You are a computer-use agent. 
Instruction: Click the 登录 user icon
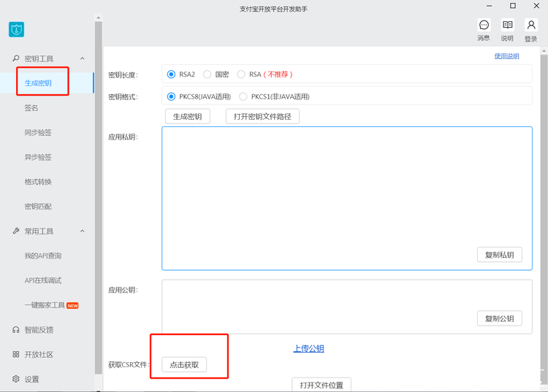coord(531,25)
